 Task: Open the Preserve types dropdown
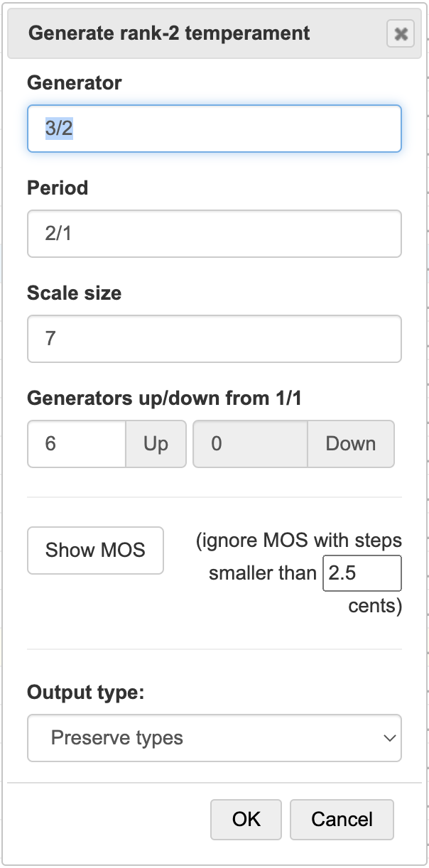tap(214, 738)
